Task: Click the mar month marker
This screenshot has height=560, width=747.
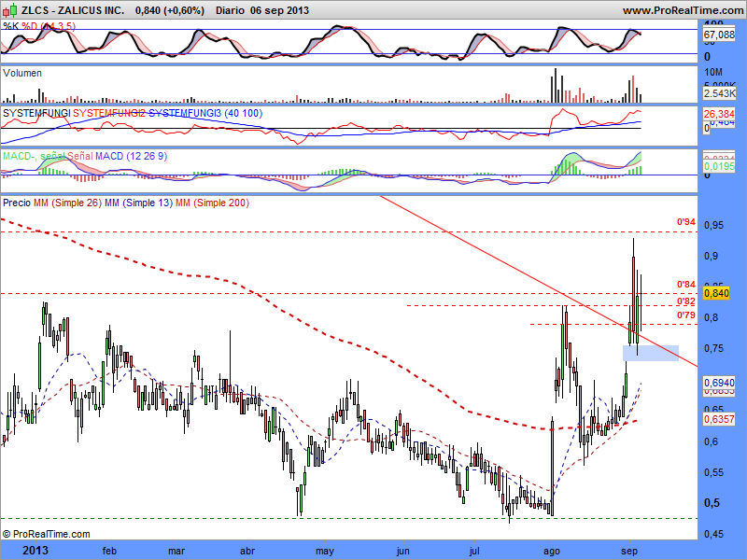Action: point(176,551)
